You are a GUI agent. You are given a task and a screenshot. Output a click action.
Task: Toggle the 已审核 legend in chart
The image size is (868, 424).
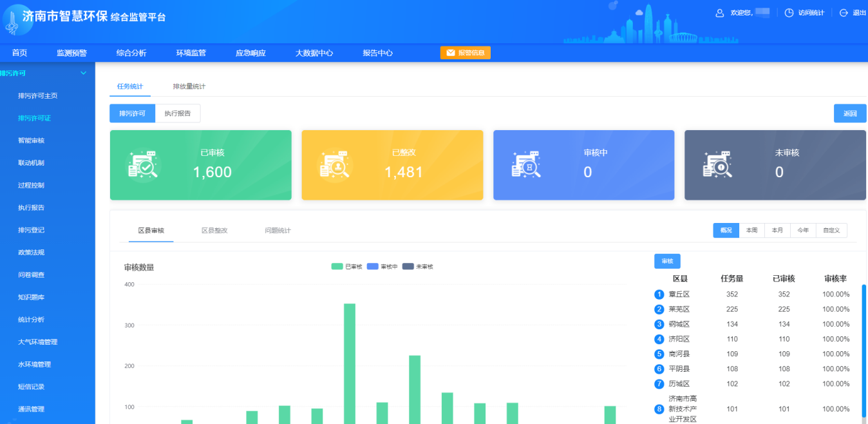pyautogui.click(x=347, y=266)
